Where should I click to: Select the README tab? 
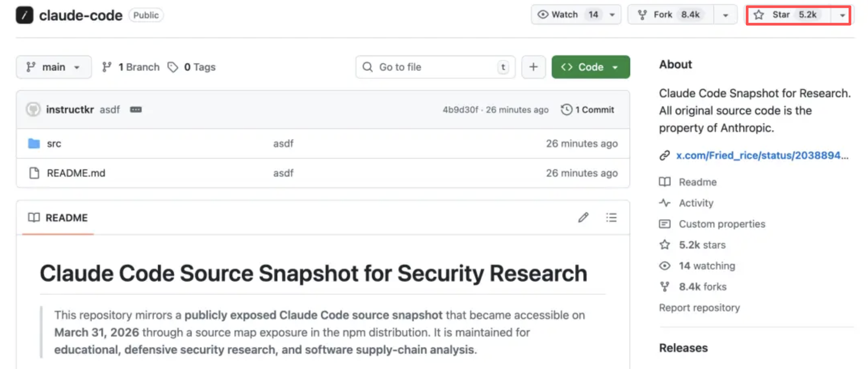[x=58, y=218]
